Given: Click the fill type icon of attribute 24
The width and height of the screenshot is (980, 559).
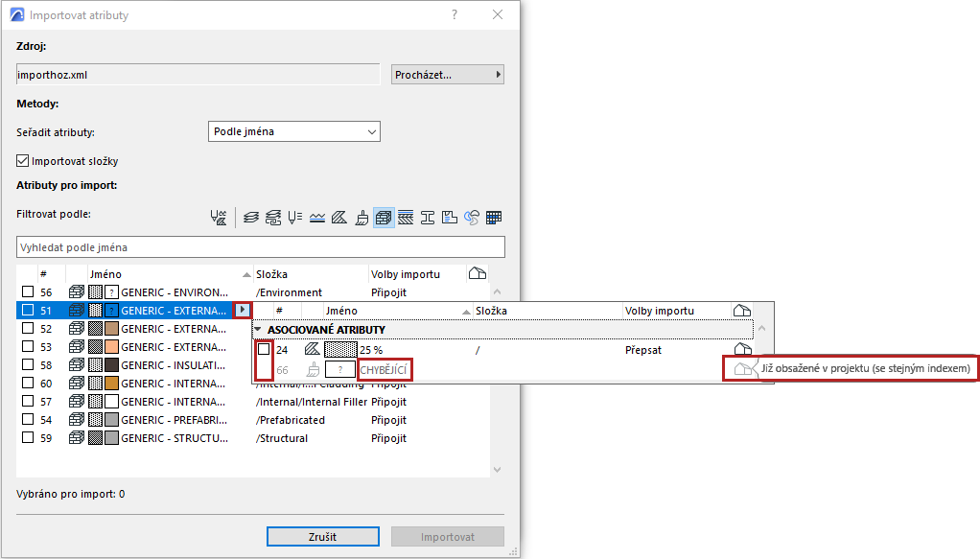Looking at the screenshot, I should [x=312, y=350].
